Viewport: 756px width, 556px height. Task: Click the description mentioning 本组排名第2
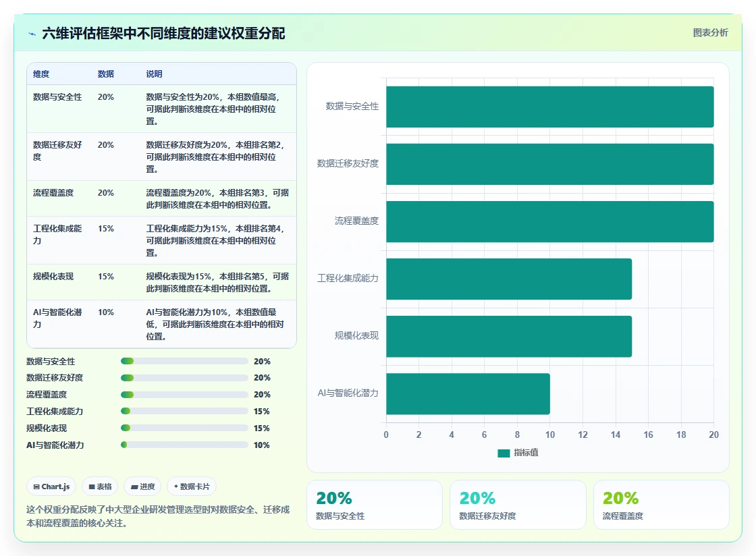point(215,157)
